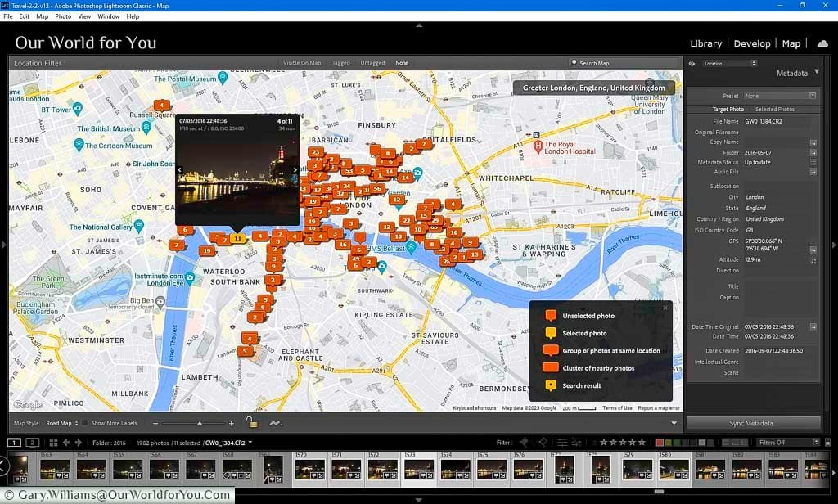The width and height of the screenshot is (838, 504).
Task: Click the second window '2' icon
Action: tap(33, 443)
